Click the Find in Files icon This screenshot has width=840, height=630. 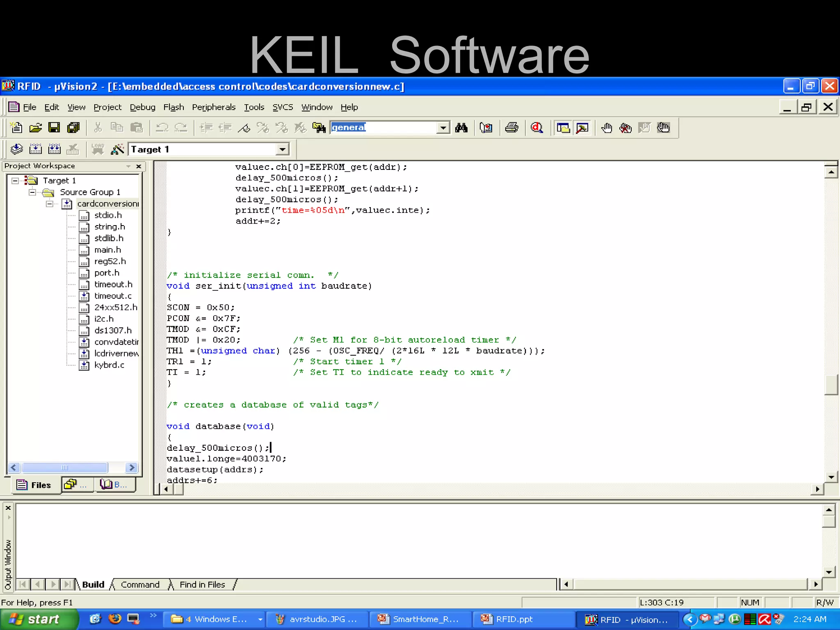[x=319, y=128]
